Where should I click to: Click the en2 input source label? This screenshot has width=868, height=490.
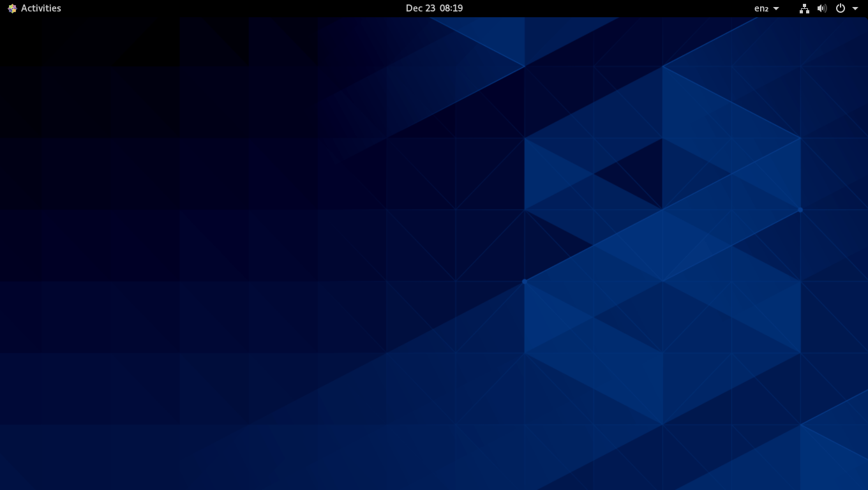761,8
